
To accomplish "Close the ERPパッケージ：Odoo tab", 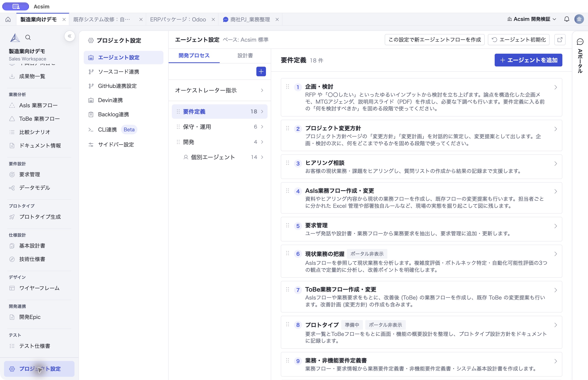I will tap(213, 19).
